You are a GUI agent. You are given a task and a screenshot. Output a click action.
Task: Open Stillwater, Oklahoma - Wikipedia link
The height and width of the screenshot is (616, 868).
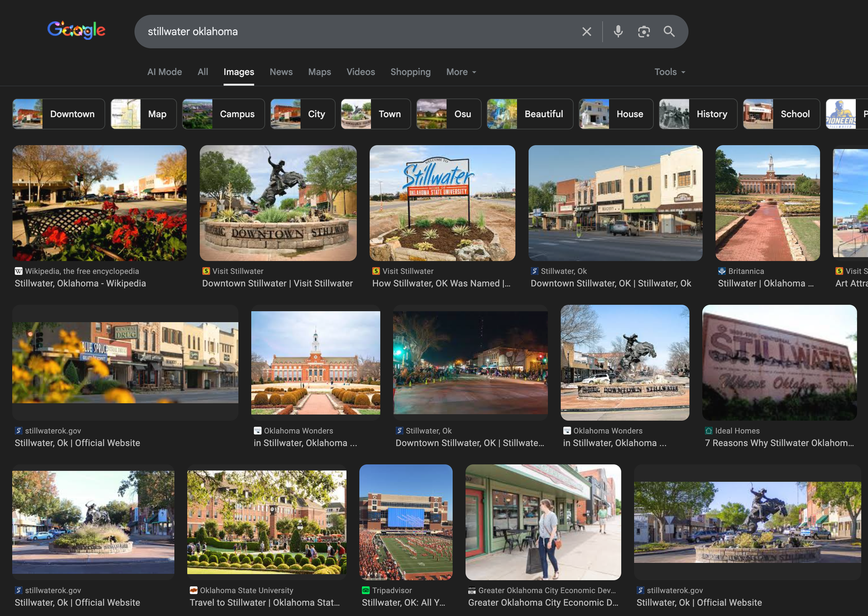coord(80,283)
